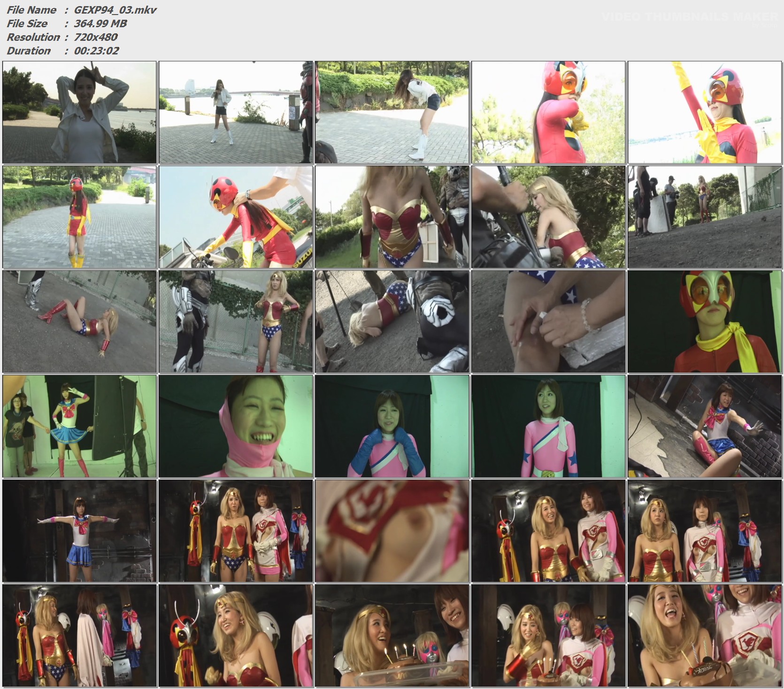
Task: Open thumbnail of blonde heroine holding white board
Action: click(392, 217)
